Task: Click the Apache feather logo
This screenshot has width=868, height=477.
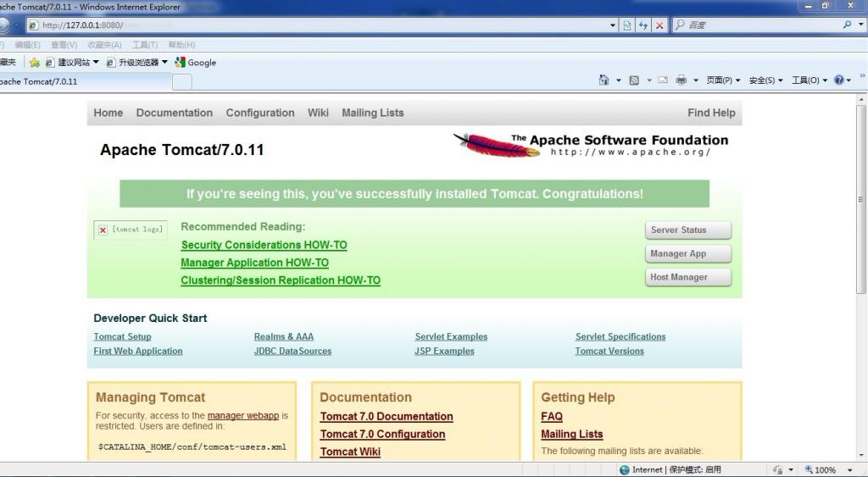Action: coord(497,145)
